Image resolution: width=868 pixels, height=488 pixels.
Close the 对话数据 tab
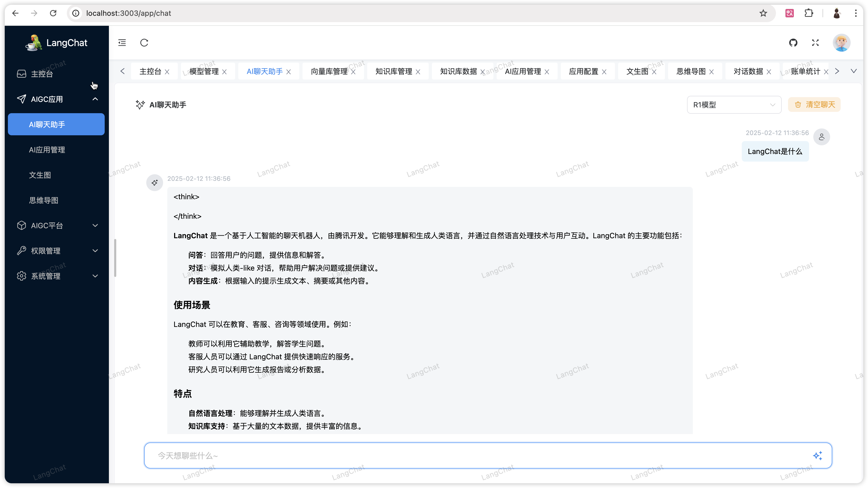click(x=769, y=72)
